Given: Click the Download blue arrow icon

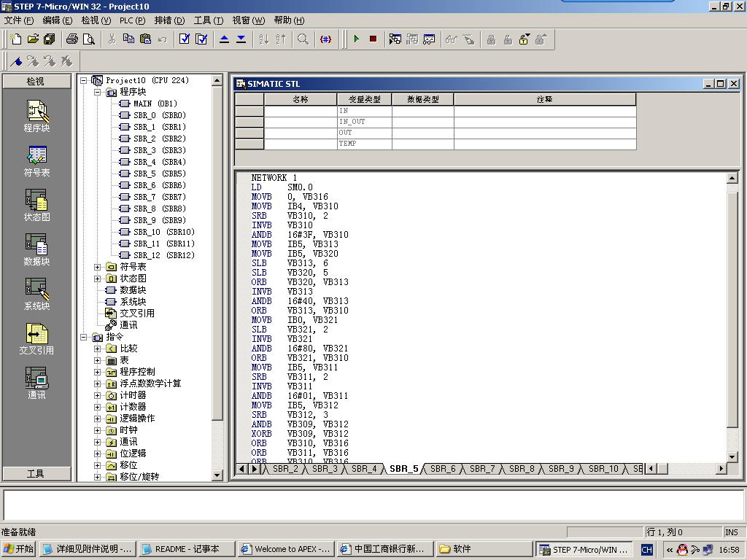Looking at the screenshot, I should pyautogui.click(x=241, y=39).
